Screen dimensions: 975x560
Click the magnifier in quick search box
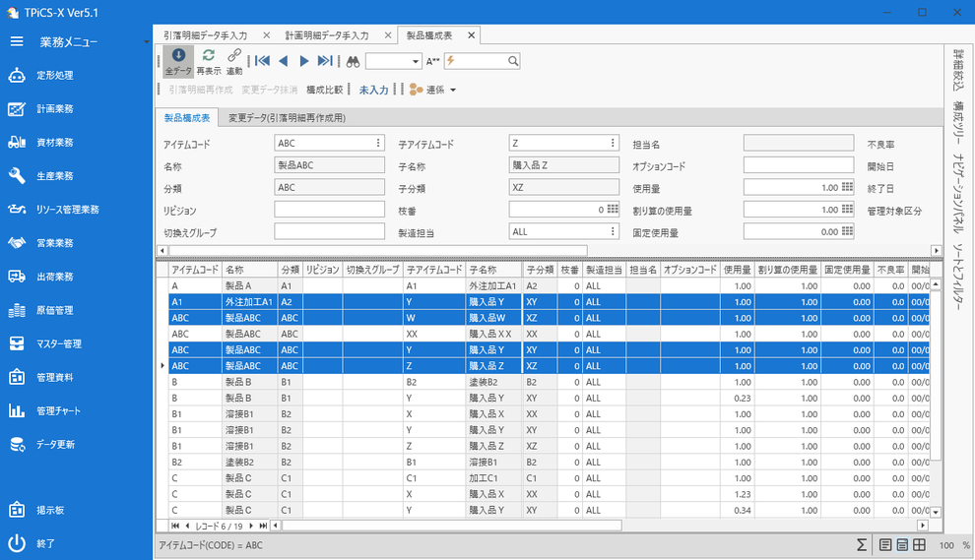pos(513,61)
